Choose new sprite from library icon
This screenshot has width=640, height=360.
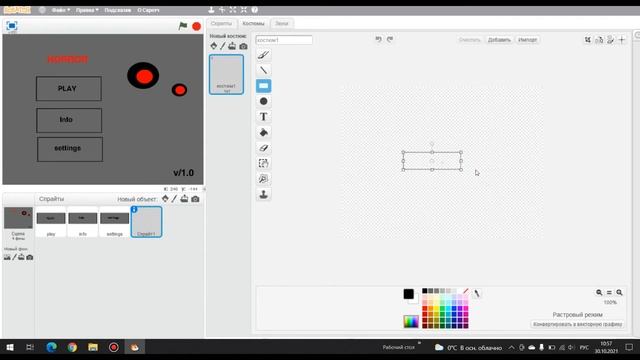point(165,199)
